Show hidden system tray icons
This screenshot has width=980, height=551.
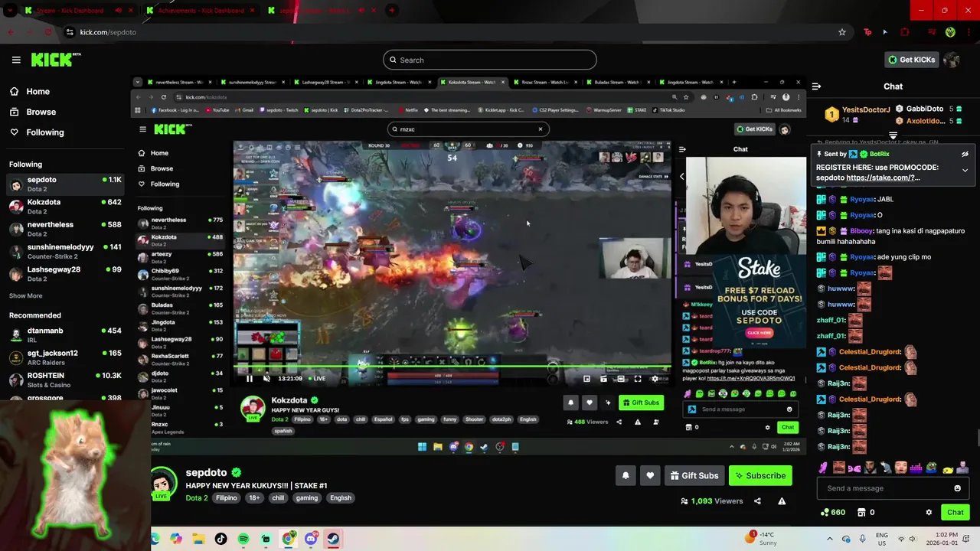point(830,539)
